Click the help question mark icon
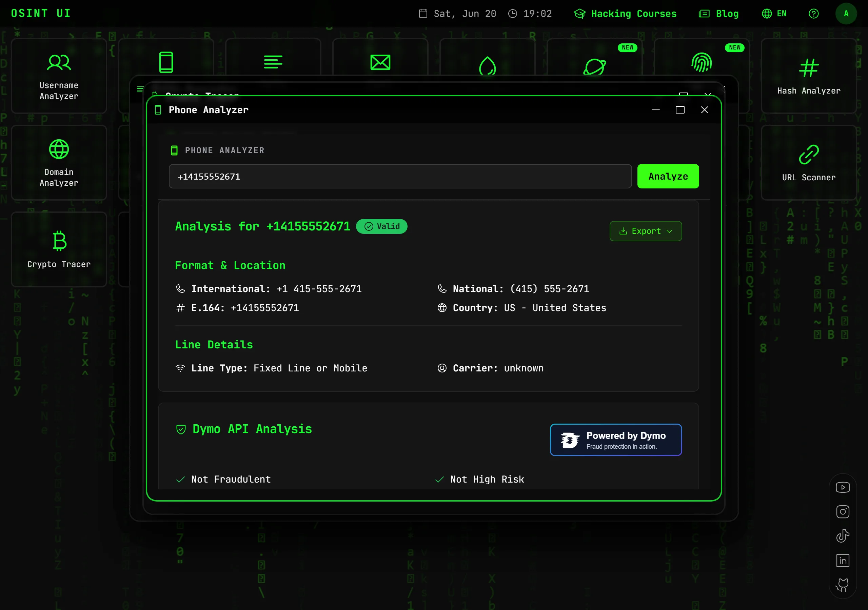The height and width of the screenshot is (610, 868). [x=813, y=14]
